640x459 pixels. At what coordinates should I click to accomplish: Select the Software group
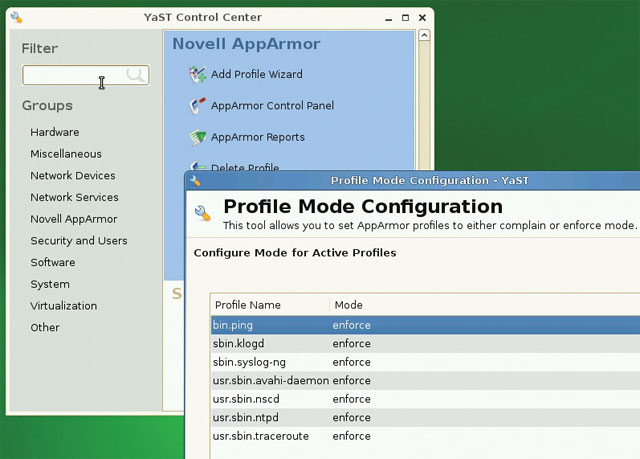tap(53, 262)
